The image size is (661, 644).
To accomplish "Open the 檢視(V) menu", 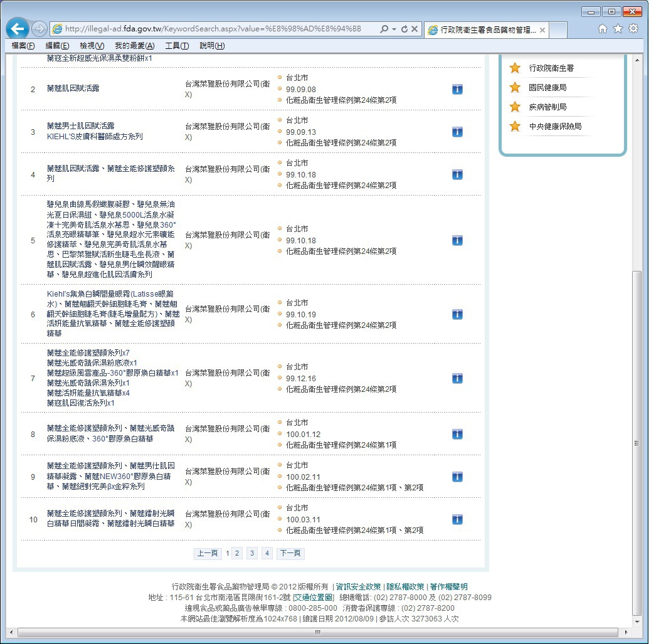I will click(x=92, y=46).
